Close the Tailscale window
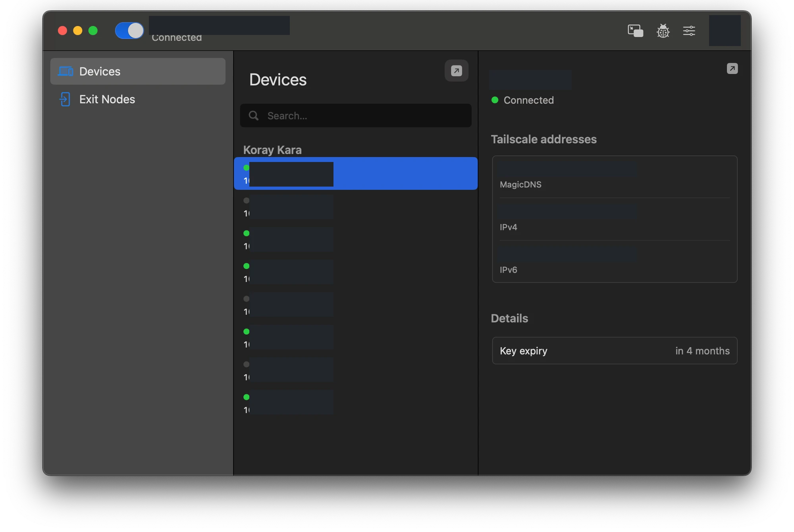This screenshot has width=794, height=532. pos(62,31)
